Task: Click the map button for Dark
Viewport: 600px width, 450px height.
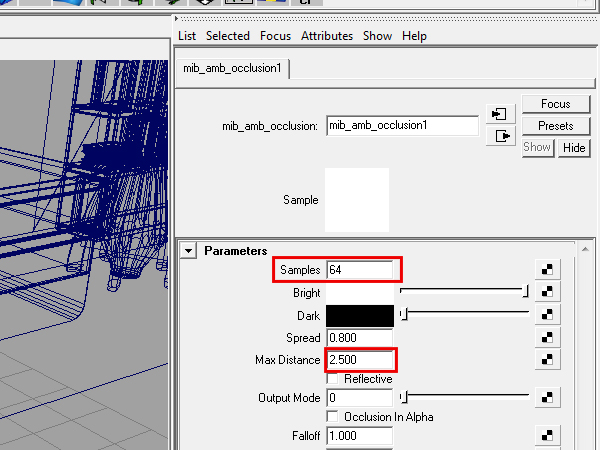Action: point(548,315)
